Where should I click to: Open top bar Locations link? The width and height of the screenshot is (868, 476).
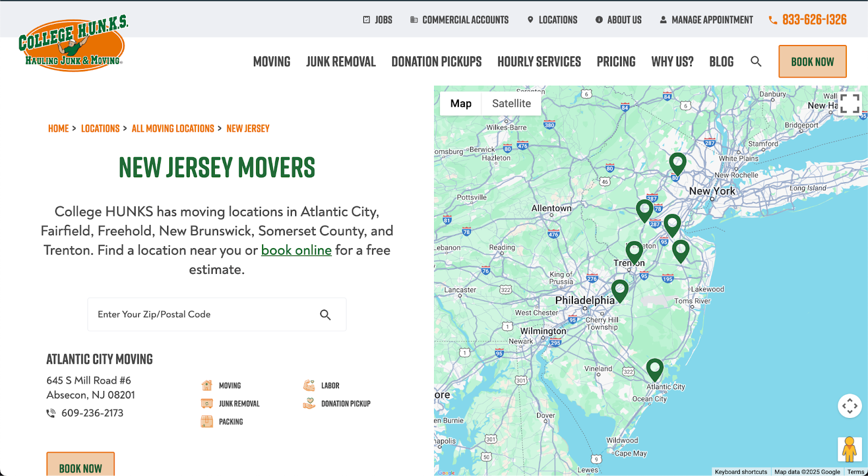[558, 20]
